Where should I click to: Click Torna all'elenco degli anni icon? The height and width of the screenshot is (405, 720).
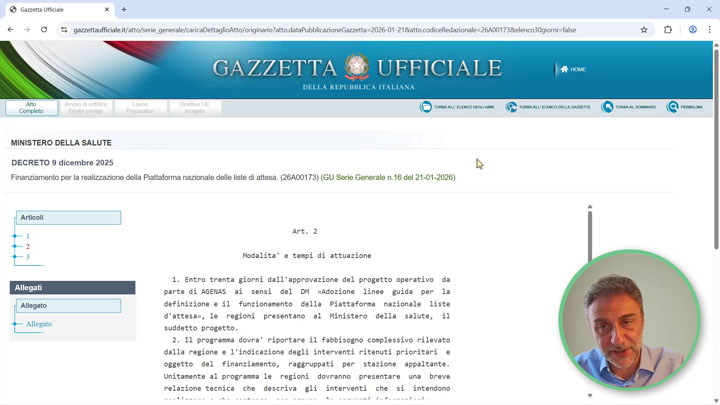coord(426,107)
